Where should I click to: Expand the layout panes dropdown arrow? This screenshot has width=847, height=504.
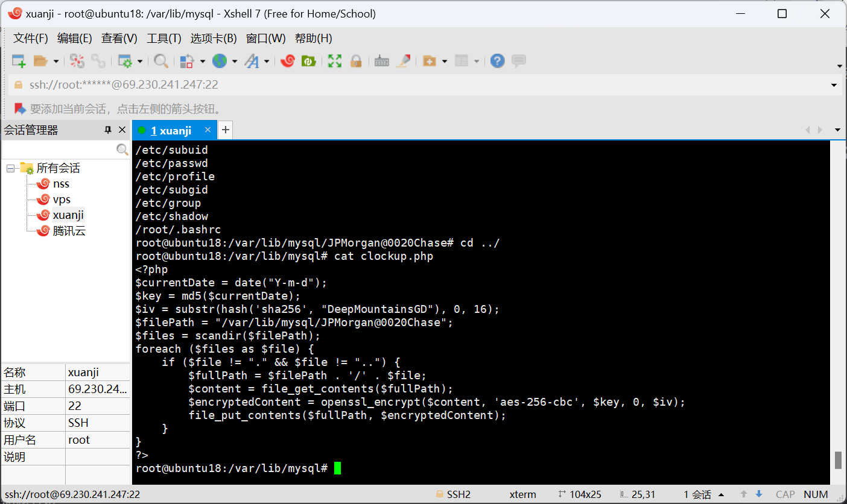click(477, 61)
